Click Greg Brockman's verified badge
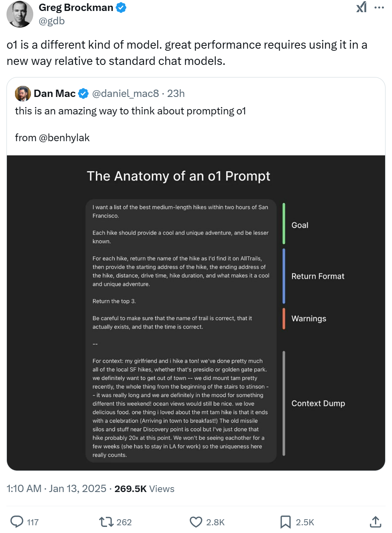This screenshot has width=392, height=533. 121,7
